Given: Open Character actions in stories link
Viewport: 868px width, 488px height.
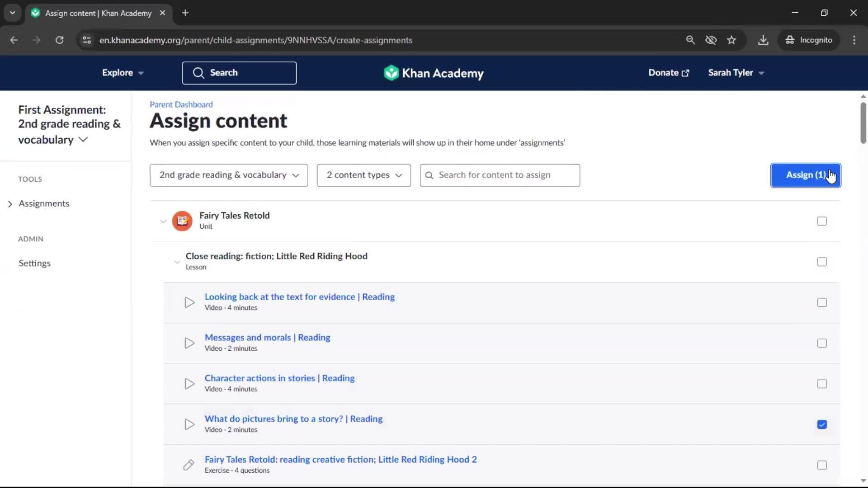Looking at the screenshot, I should pyautogui.click(x=279, y=378).
